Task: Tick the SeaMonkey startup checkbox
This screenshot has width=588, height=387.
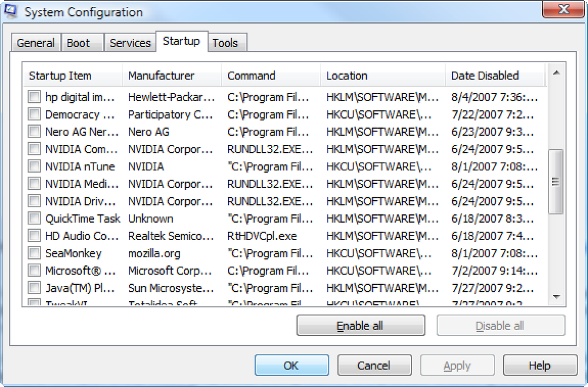Action: click(x=34, y=253)
